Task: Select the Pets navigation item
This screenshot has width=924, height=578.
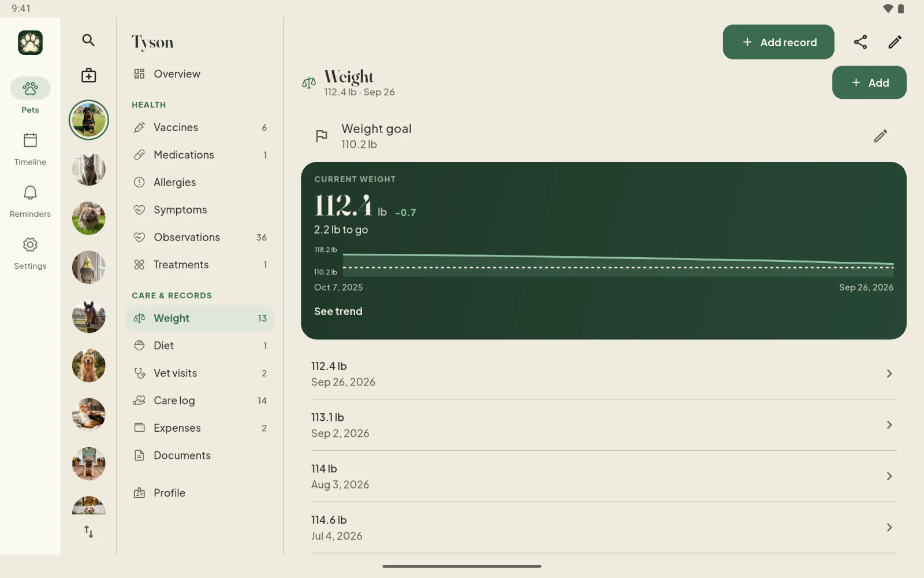Action: (x=30, y=97)
